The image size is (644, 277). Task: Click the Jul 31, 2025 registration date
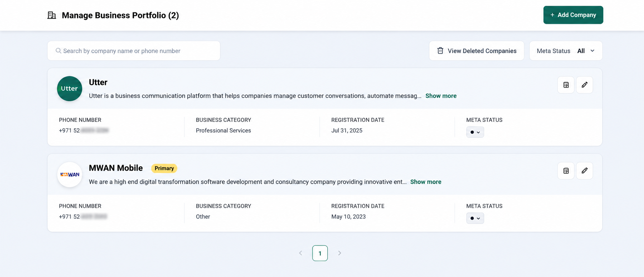pyautogui.click(x=347, y=131)
